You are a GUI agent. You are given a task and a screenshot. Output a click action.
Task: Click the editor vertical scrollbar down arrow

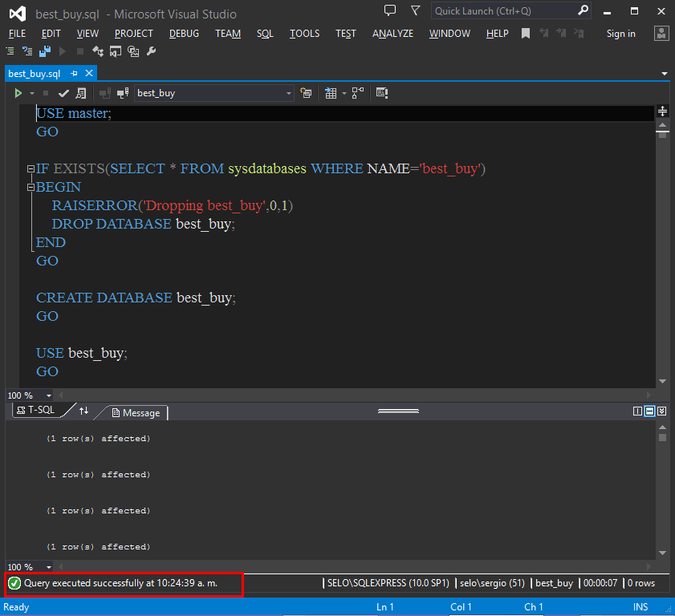pyautogui.click(x=662, y=381)
